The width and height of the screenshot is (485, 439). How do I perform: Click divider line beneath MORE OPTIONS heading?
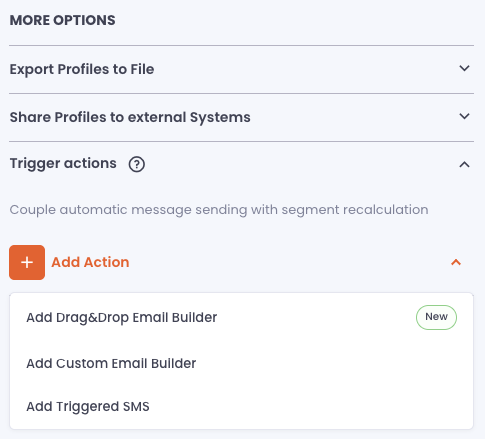[x=241, y=45]
